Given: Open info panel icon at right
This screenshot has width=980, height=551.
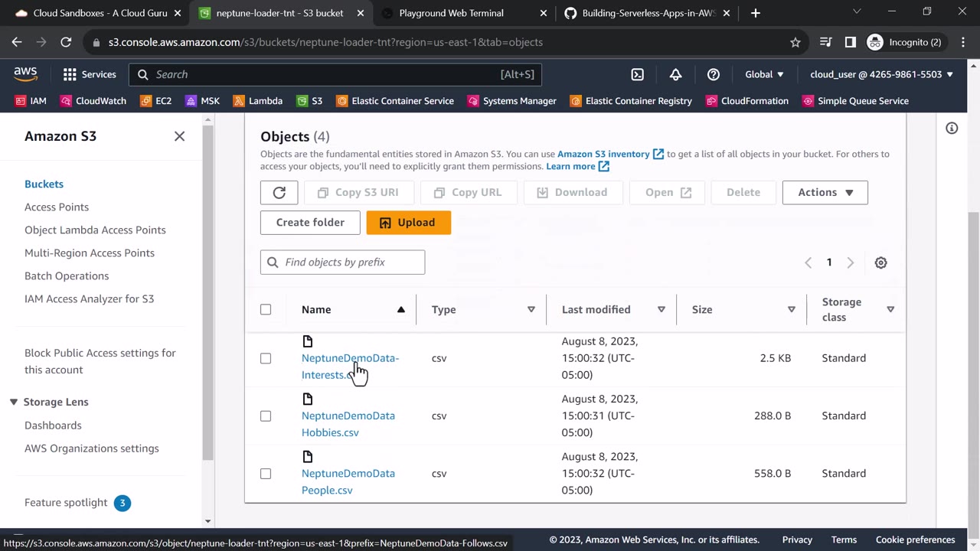Looking at the screenshot, I should click(952, 129).
